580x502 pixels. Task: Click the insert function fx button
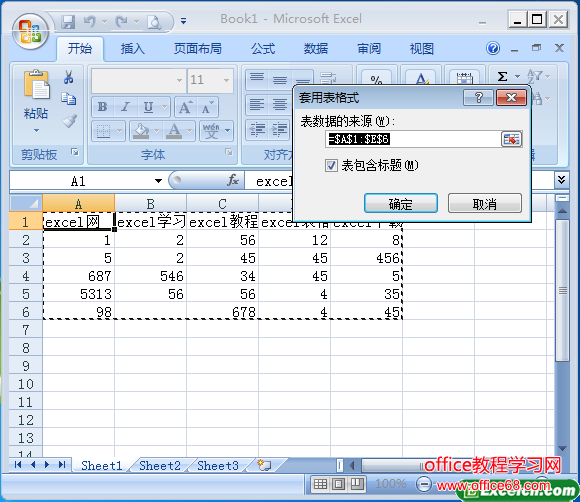233,181
